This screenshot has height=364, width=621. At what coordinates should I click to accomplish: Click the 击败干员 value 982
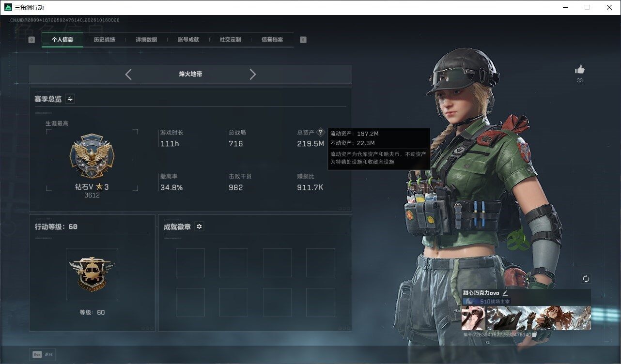(235, 187)
